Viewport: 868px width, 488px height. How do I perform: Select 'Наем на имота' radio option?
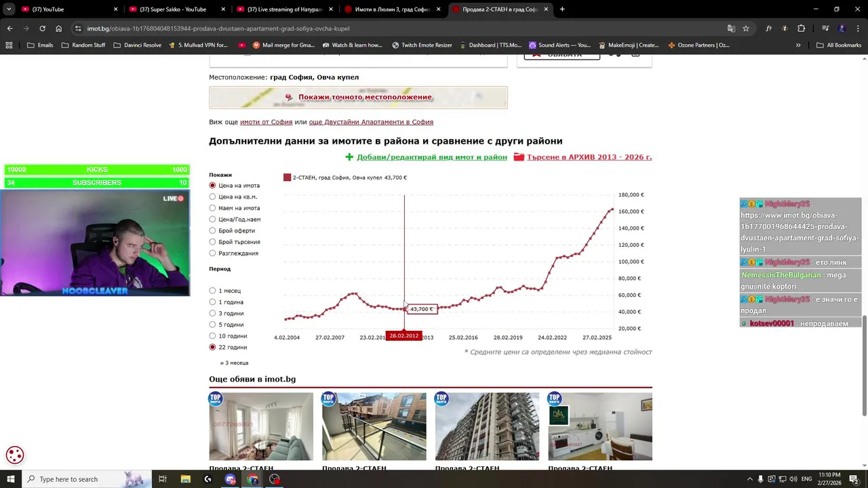click(212, 208)
